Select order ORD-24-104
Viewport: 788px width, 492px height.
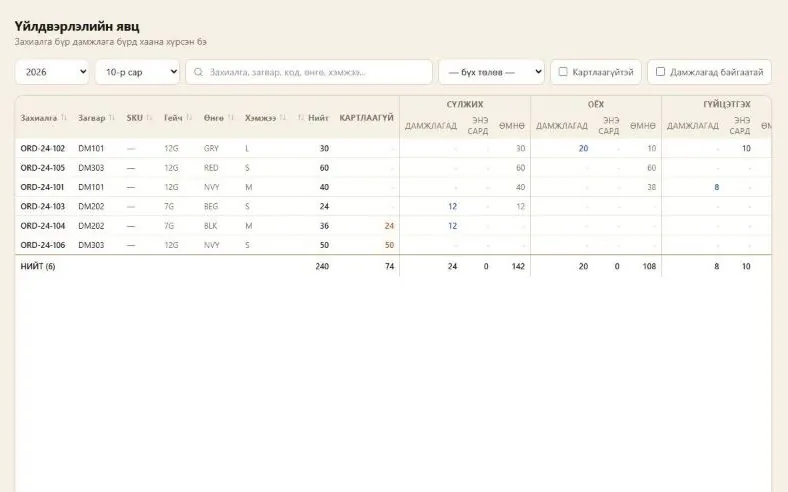coord(43,226)
